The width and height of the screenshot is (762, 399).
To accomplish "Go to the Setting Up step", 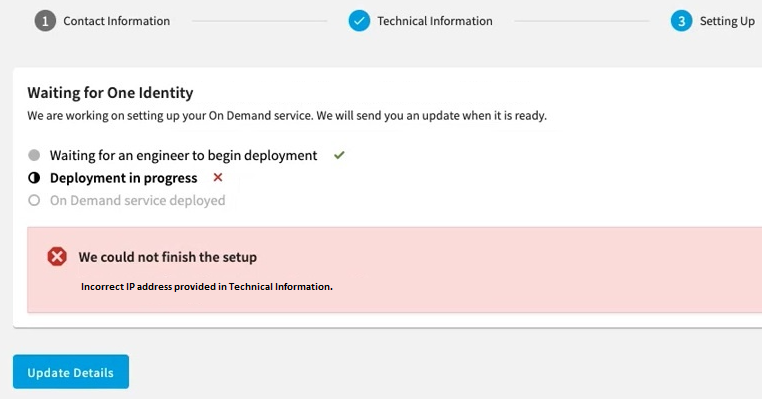I will [x=727, y=21].
